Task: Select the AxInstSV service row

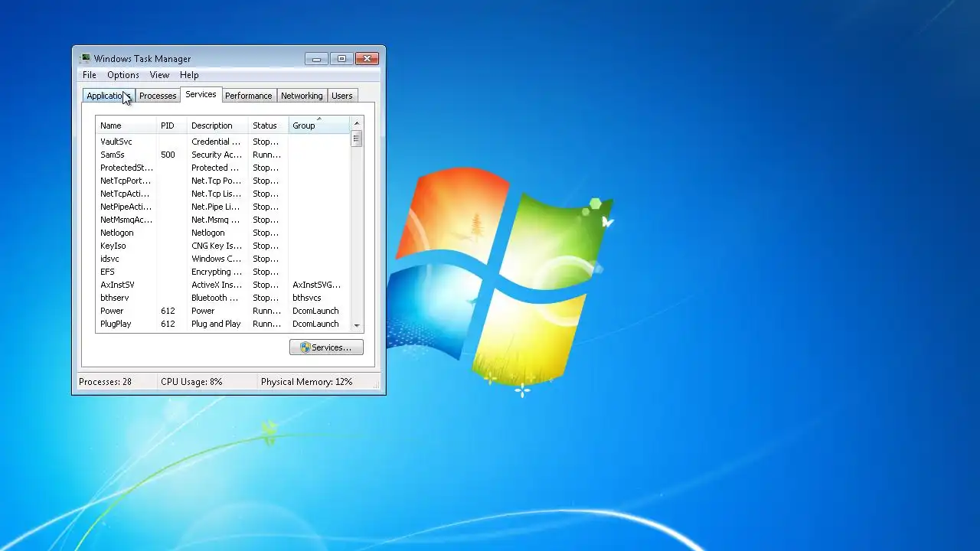Action: pos(223,285)
